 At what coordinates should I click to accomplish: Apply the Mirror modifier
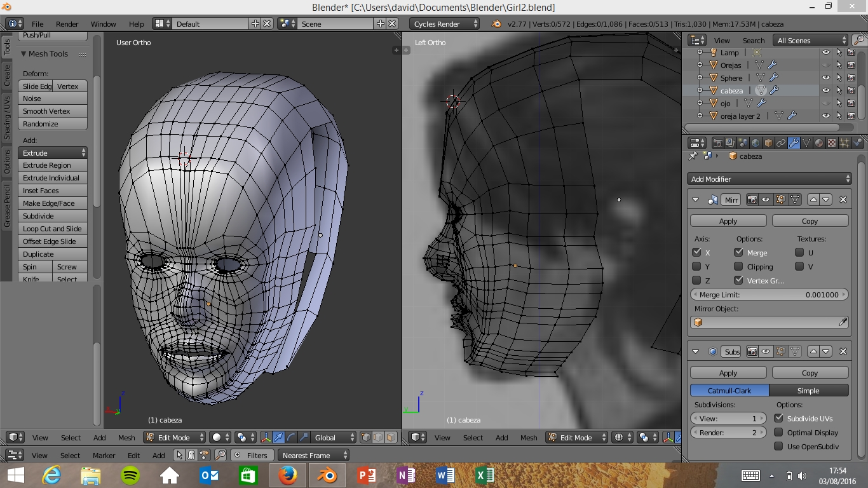(728, 220)
